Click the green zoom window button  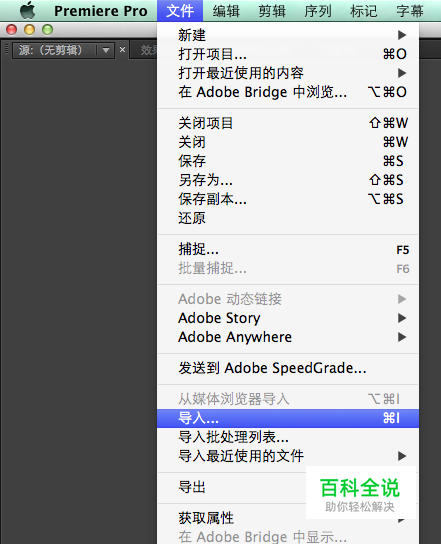pyautogui.click(x=48, y=30)
